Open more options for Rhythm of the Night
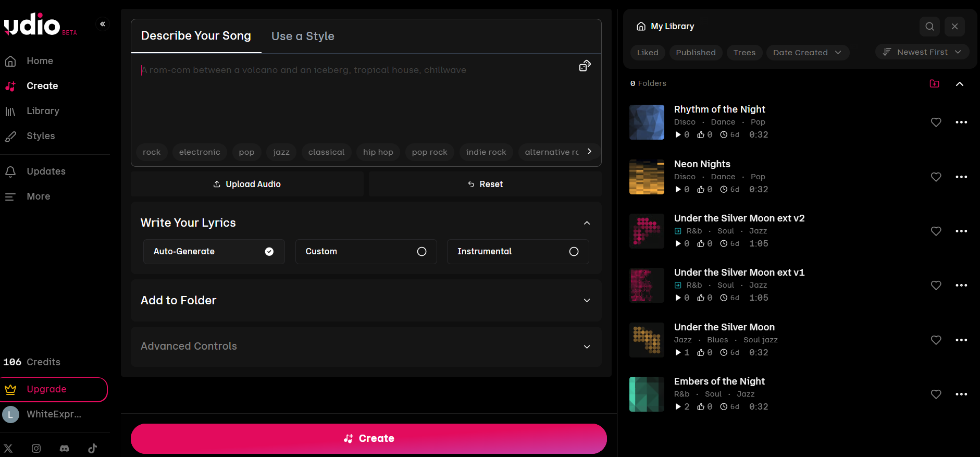The image size is (980, 457). point(962,122)
